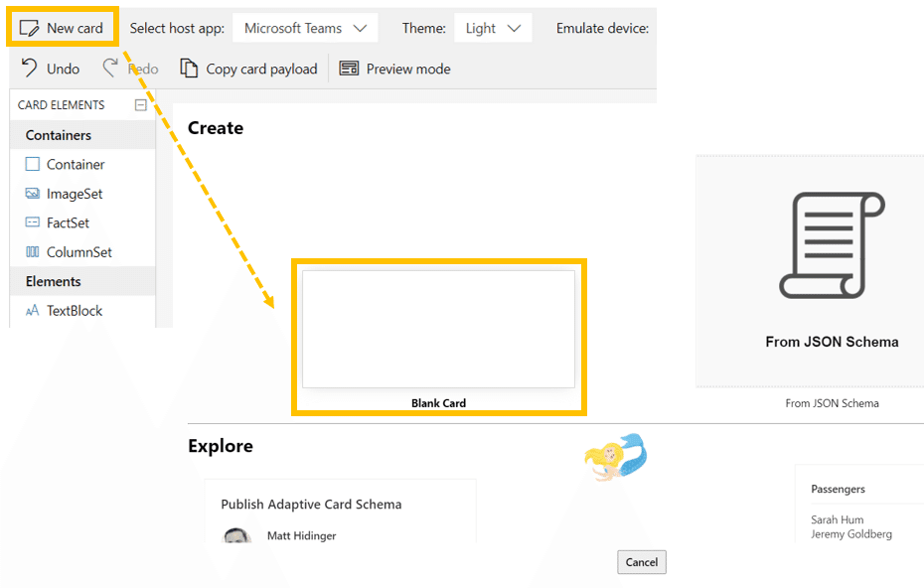Select the Elements group header
The image size is (924, 588).
point(82,281)
